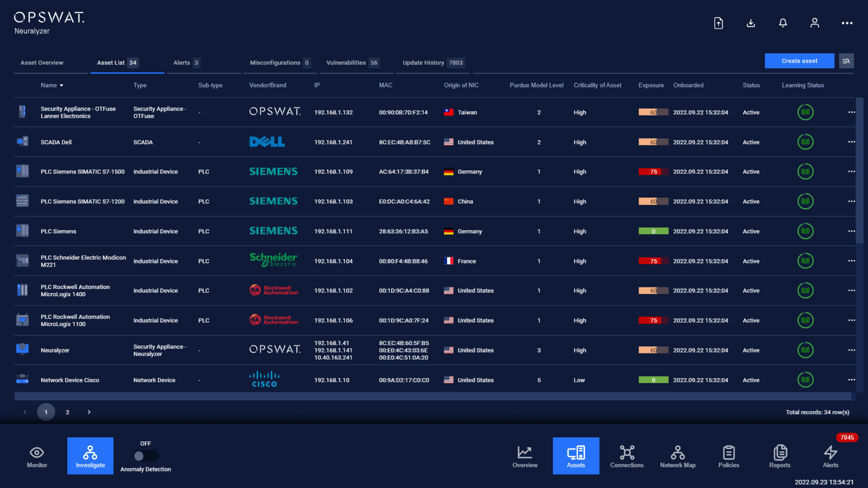Image resolution: width=868 pixels, height=488 pixels.
Task: Open the user account icon
Action: pyautogui.click(x=815, y=23)
